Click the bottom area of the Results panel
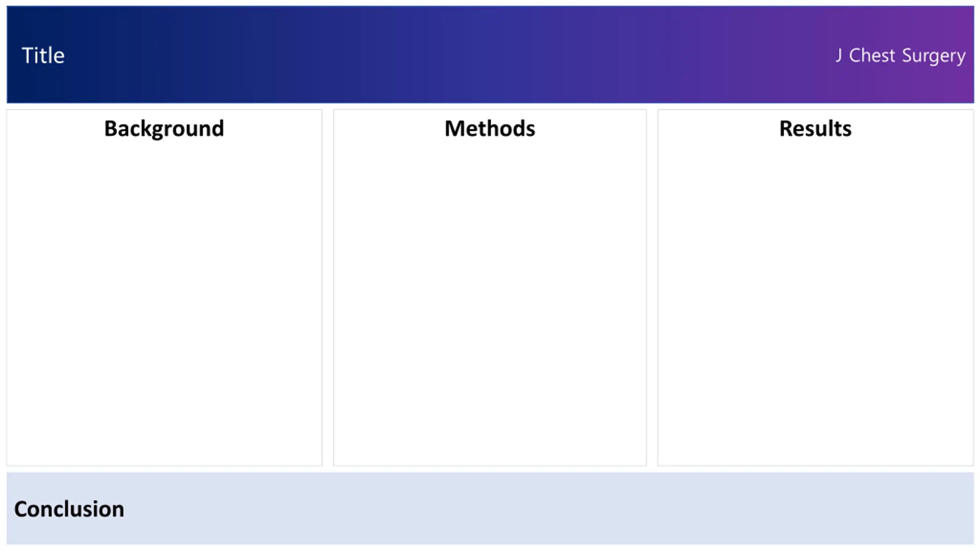 click(815, 440)
